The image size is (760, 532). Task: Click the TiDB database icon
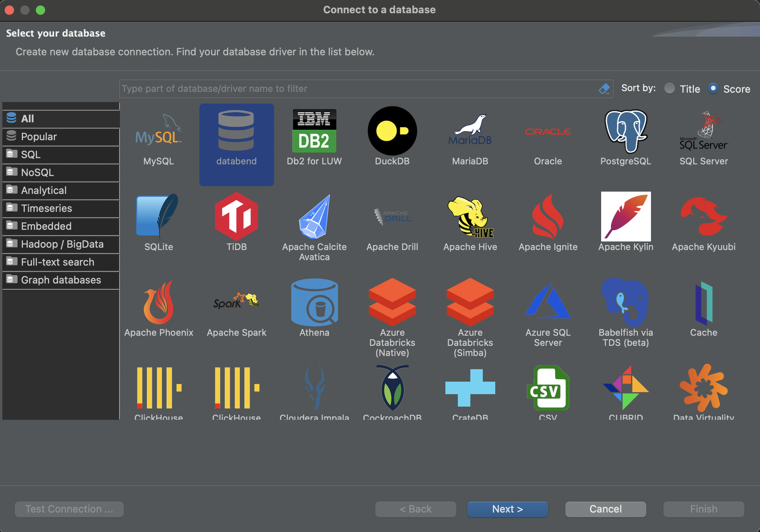click(x=236, y=217)
